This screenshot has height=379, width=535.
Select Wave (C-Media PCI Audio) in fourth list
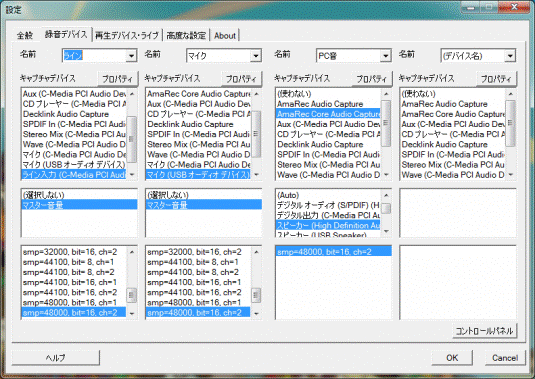(x=452, y=175)
